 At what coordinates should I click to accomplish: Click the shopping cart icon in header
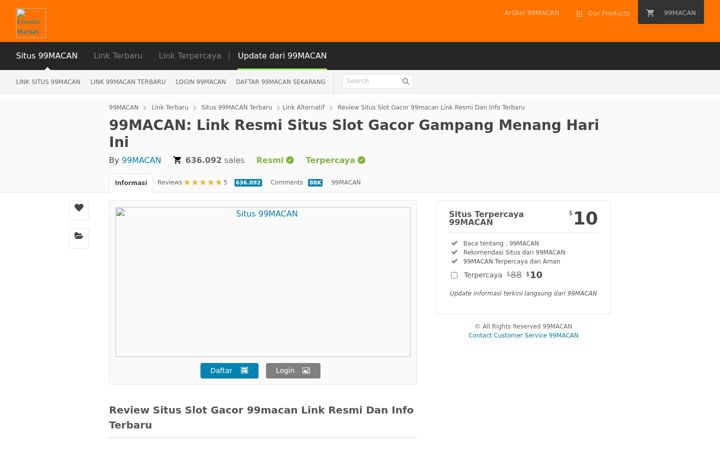[x=650, y=13]
